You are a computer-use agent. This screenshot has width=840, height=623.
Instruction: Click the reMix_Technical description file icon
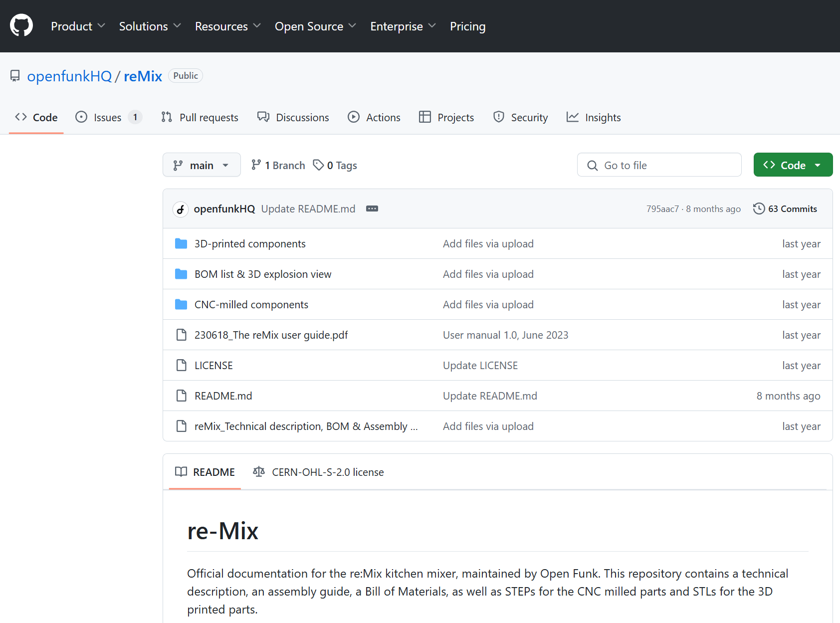(x=182, y=426)
